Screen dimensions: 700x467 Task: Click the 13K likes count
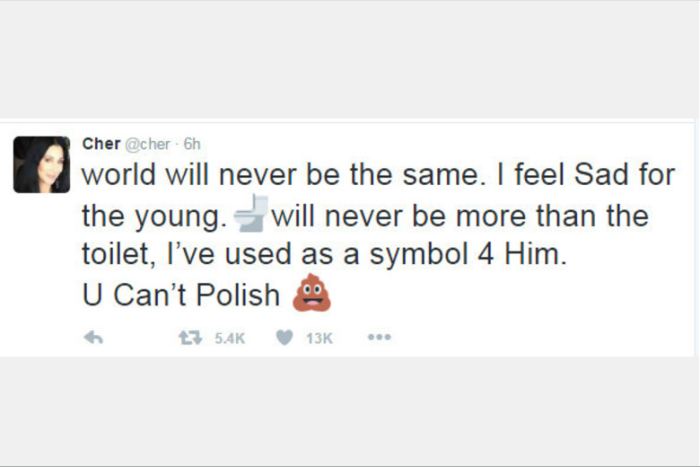coord(319,338)
